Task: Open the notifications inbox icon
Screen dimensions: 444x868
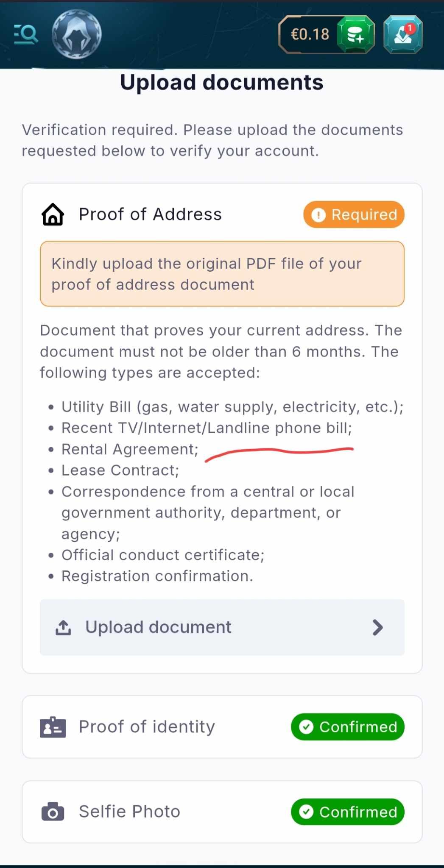Action: point(402,35)
